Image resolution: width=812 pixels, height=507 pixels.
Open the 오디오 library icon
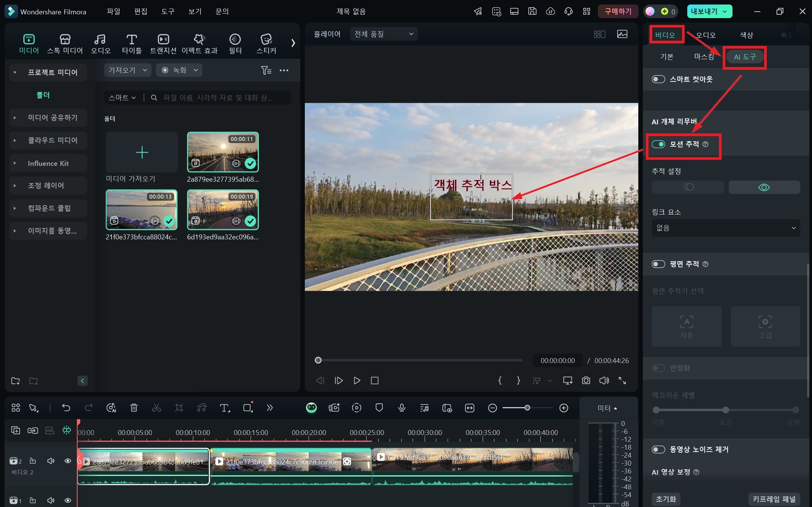tap(100, 44)
